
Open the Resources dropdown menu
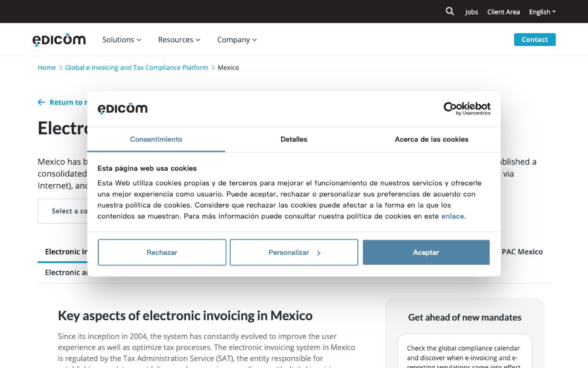[x=179, y=40]
